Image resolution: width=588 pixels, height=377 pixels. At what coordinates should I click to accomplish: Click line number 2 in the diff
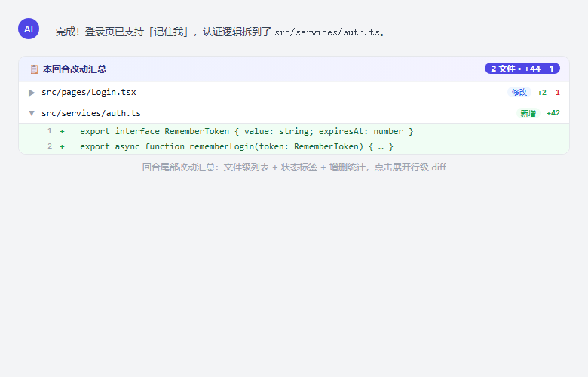click(x=50, y=146)
